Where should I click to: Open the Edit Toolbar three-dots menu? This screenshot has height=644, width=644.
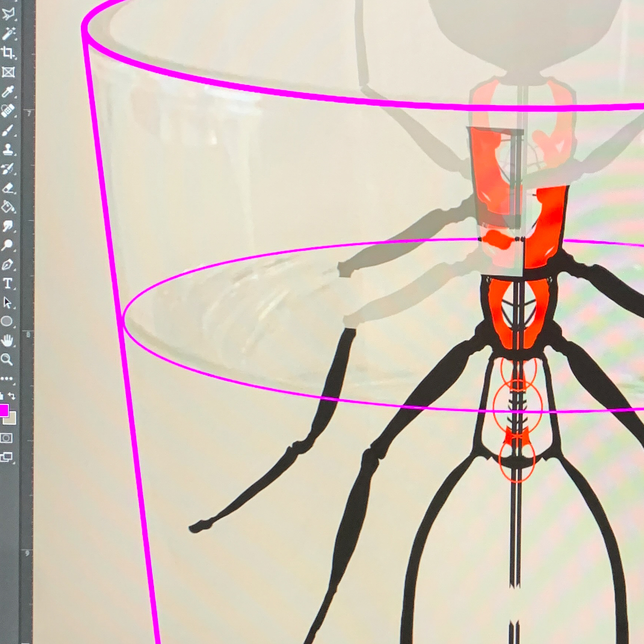point(7,378)
